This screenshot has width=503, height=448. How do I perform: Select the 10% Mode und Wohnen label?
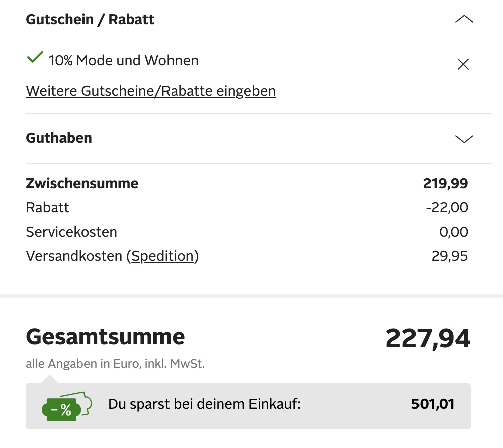[x=124, y=61]
